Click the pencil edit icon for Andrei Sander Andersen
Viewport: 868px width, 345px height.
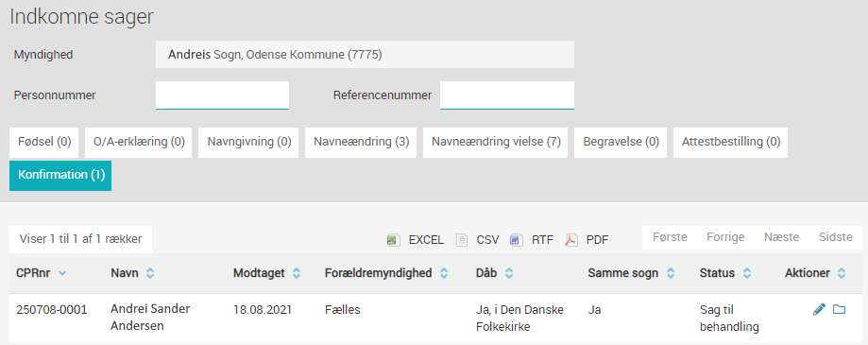[819, 310]
